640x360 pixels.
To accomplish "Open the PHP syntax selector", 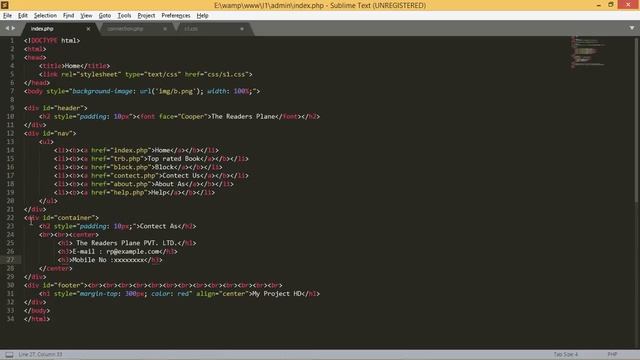I will pyautogui.click(x=612, y=354).
